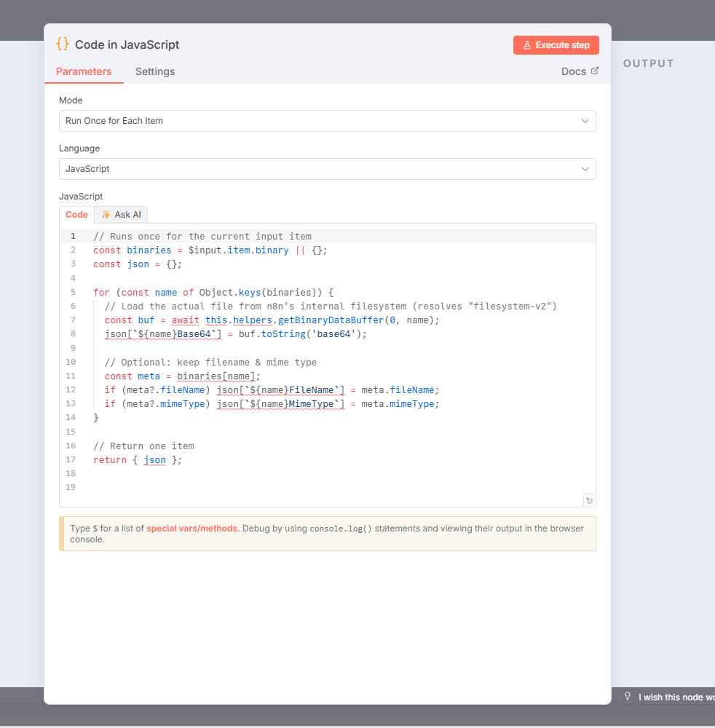Viewport: 715px width, 728px height.
Task: Click the 'I wish this node' feedback text
Action: 676,697
